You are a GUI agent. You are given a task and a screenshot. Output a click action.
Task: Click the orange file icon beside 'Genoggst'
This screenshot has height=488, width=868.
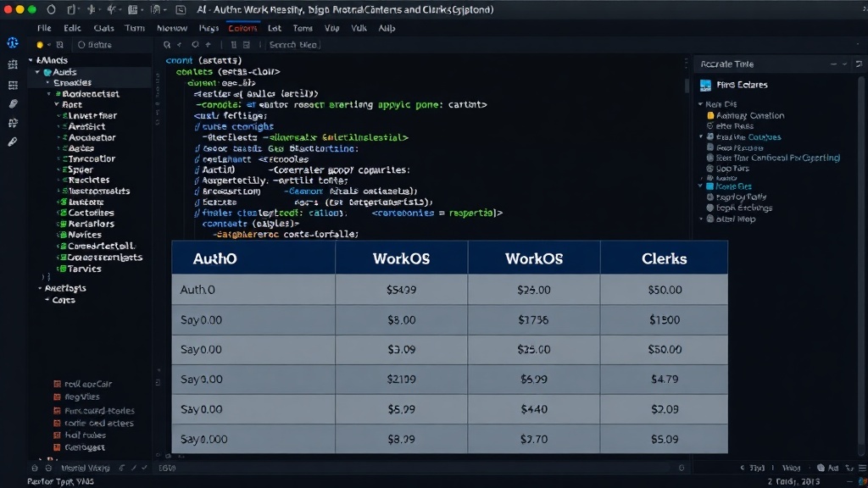[57, 447]
